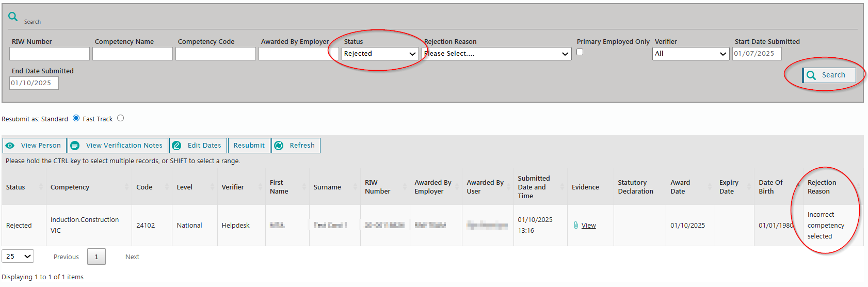Click the eye icon on View Person
The height and width of the screenshot is (287, 868).
tap(10, 146)
